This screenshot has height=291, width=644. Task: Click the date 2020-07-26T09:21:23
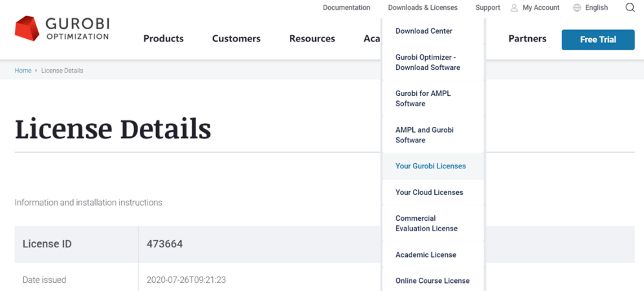click(x=186, y=280)
